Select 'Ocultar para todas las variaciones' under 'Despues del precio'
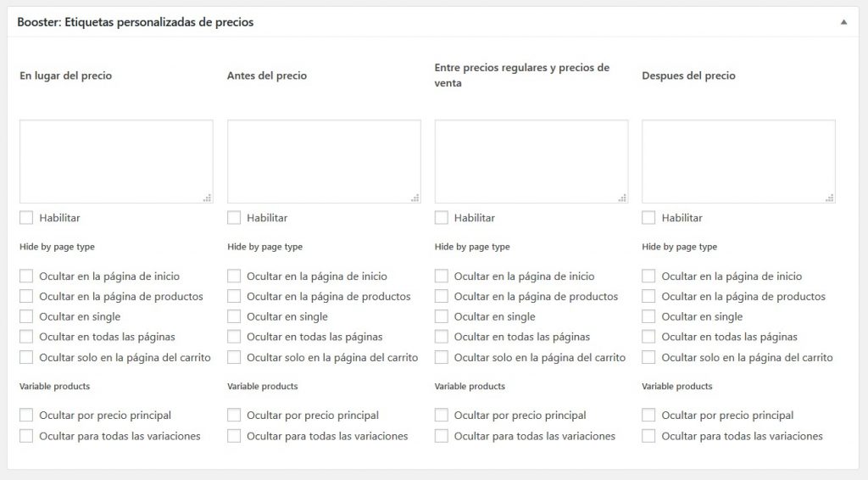 pos(648,436)
